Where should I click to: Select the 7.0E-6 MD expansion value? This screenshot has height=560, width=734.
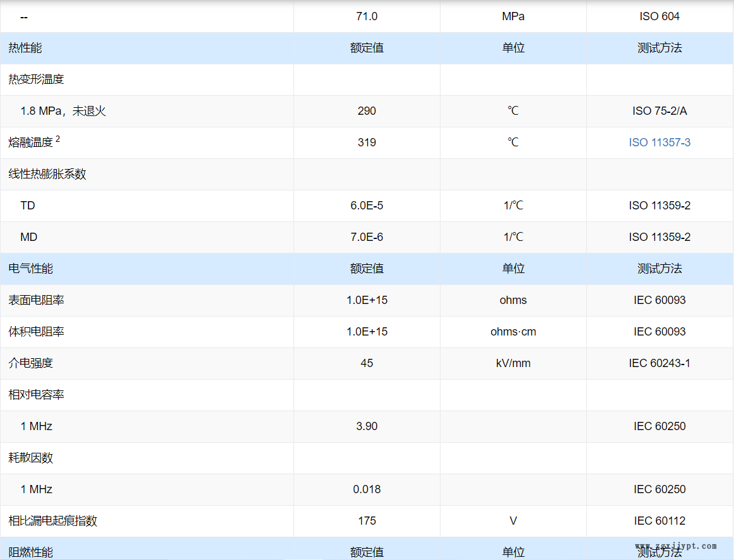[x=367, y=237]
